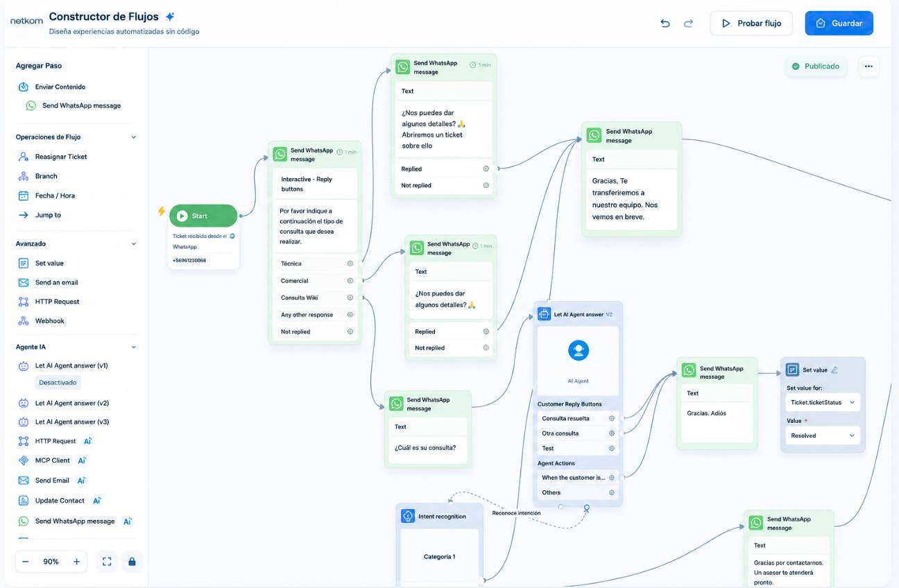
Task: Click the 90% zoom level value
Action: (51, 562)
